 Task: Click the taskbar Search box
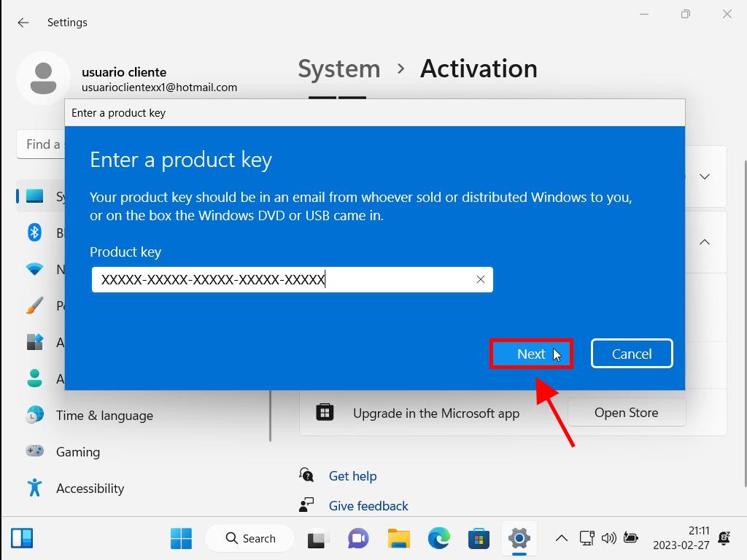pyautogui.click(x=250, y=539)
